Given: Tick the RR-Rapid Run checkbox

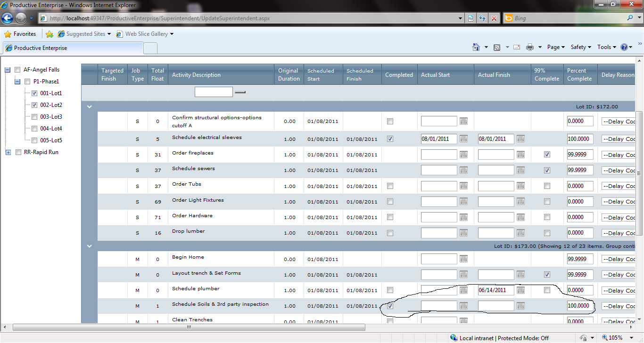Looking at the screenshot, I should [18, 152].
